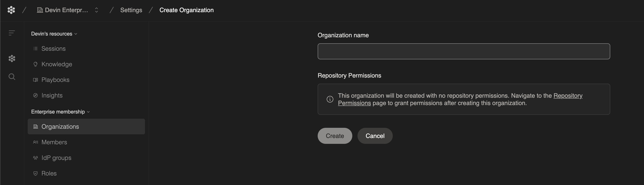The width and height of the screenshot is (644, 185).
Task: Collapse the Devin's resources section
Action: pyautogui.click(x=54, y=34)
